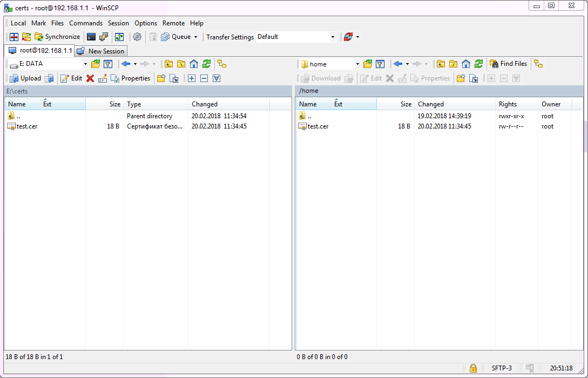Open the Session menu
This screenshot has width=588, height=378.
pos(118,23)
